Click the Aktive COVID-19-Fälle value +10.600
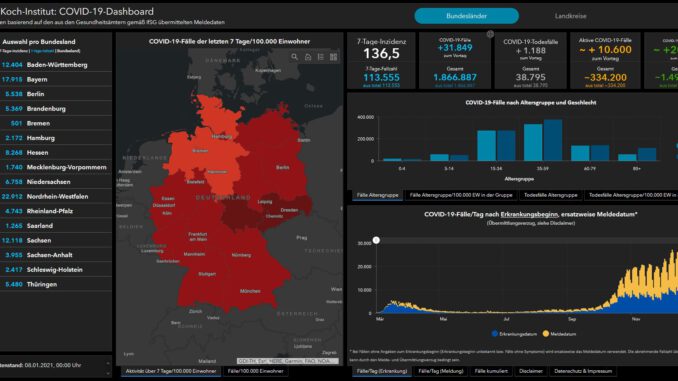678x381 pixels. click(605, 50)
